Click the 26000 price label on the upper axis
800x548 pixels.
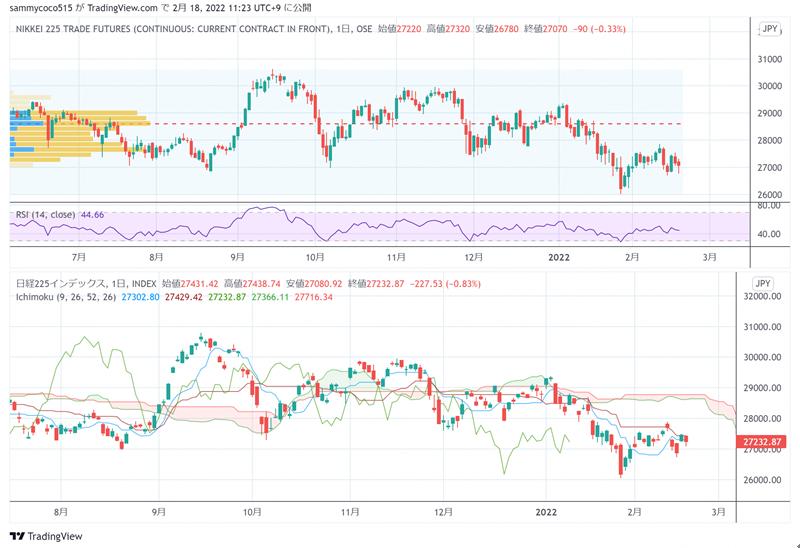[769, 194]
